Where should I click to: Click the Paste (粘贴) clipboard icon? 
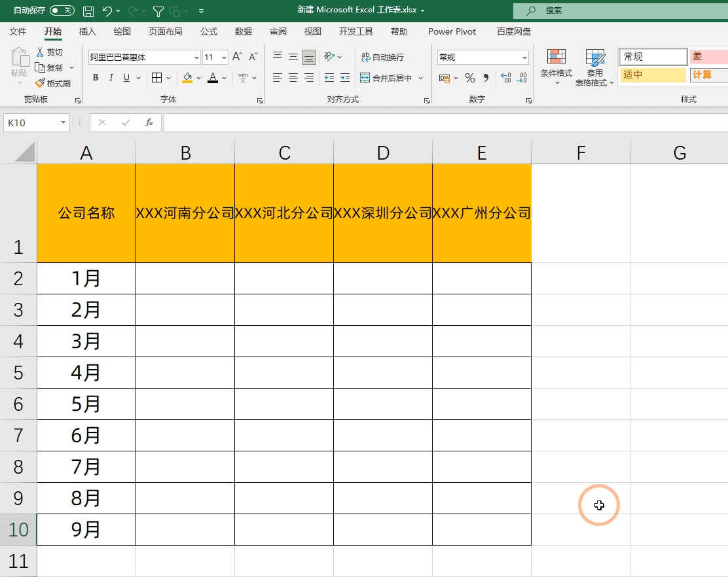click(x=19, y=58)
